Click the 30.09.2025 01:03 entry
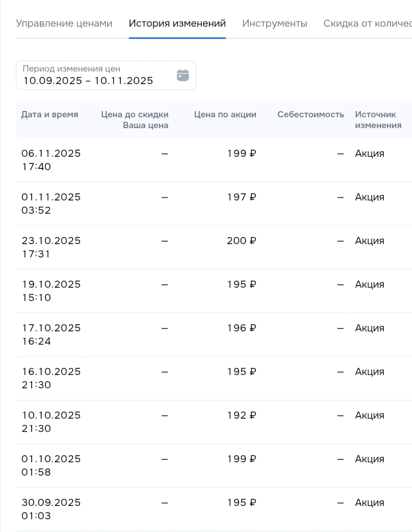The height and width of the screenshot is (532, 412). 51,509
